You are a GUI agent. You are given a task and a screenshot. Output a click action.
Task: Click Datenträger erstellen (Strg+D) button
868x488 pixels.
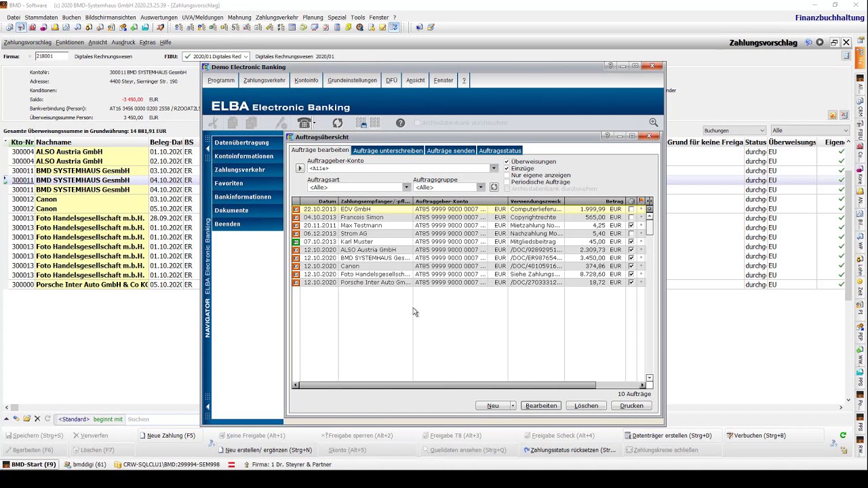point(671,436)
